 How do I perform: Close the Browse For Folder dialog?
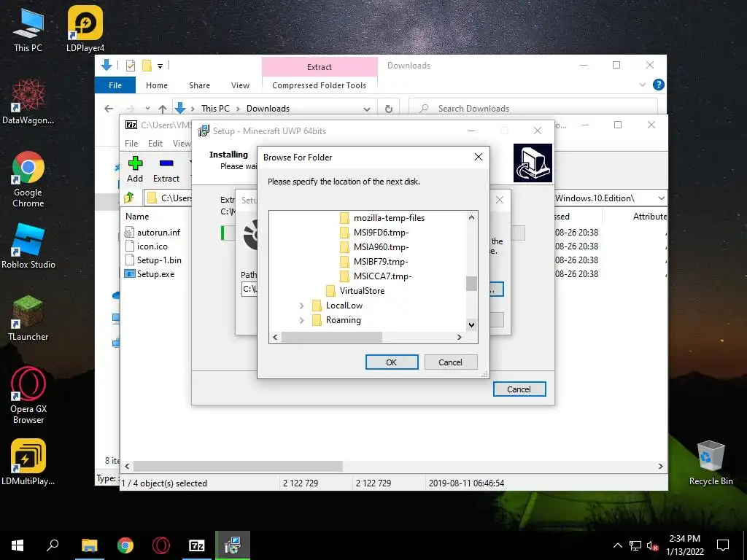click(x=479, y=157)
